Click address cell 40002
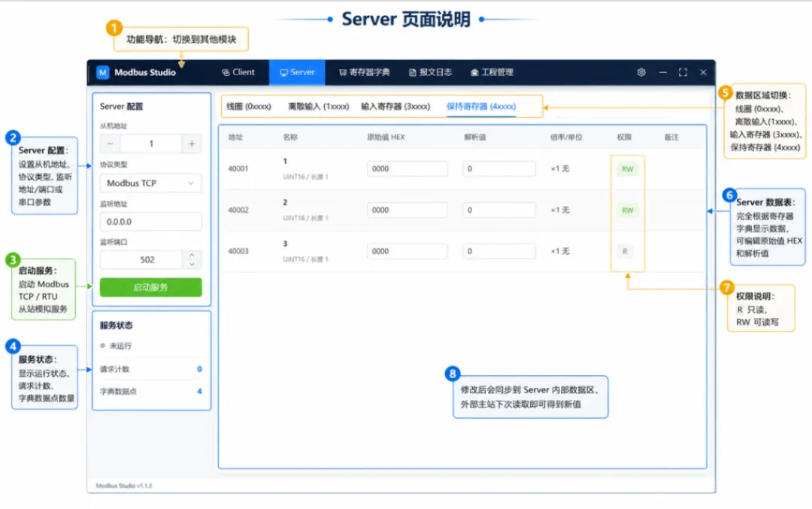This screenshot has width=812, height=509. [x=238, y=211]
